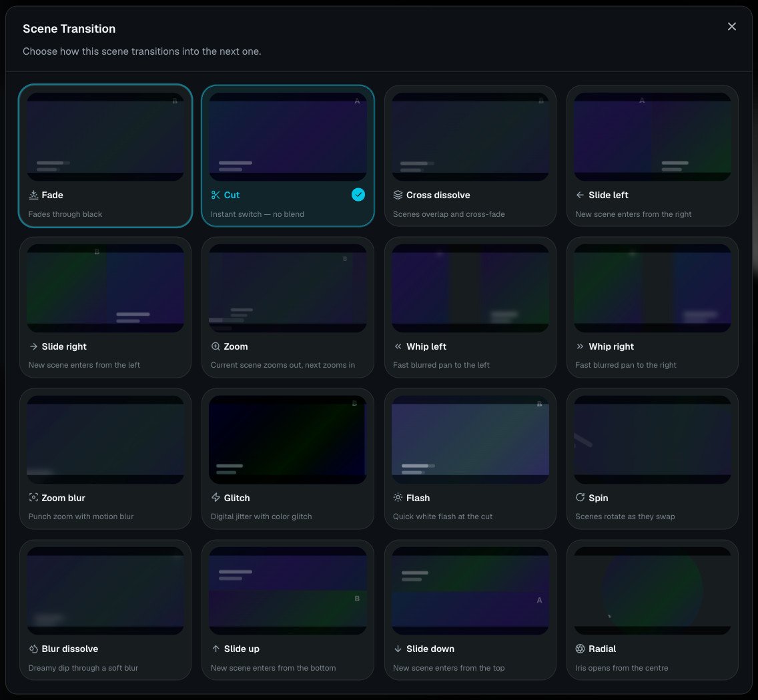Pick the Blur dissolve transition title

pyautogui.click(x=69, y=649)
